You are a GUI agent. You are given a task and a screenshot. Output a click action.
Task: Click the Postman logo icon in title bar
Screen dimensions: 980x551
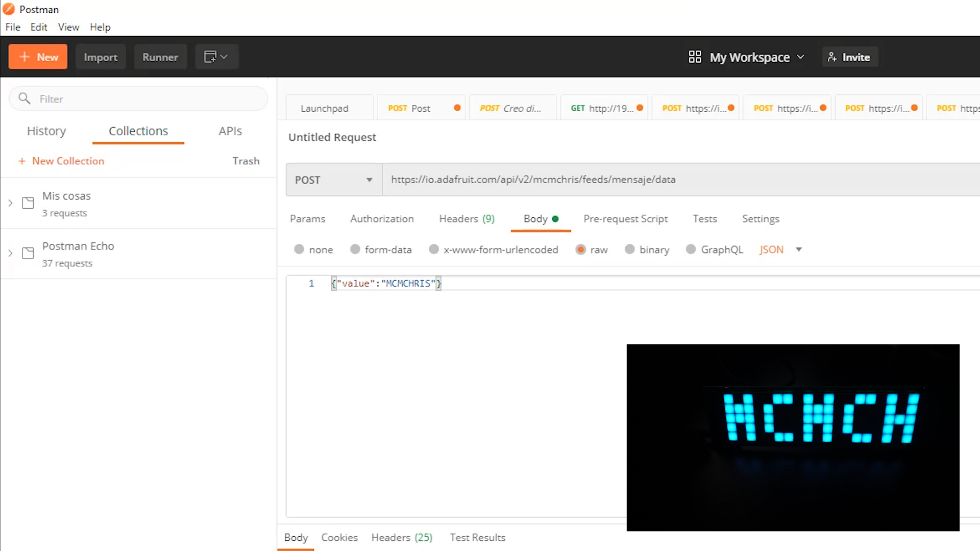pos(9,9)
